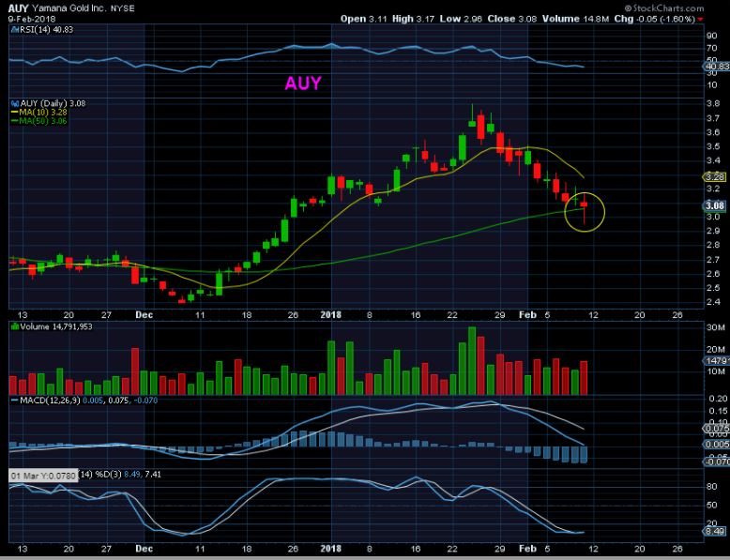Click the 14791 volume axis tag

(716, 361)
